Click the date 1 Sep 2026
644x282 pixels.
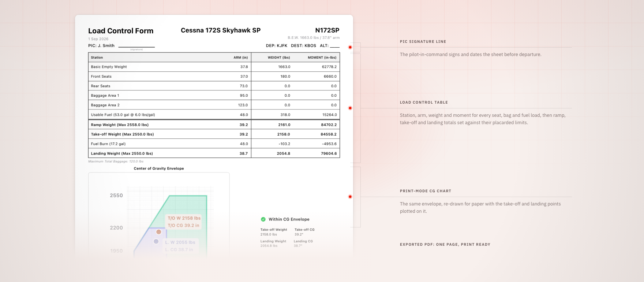click(x=98, y=39)
